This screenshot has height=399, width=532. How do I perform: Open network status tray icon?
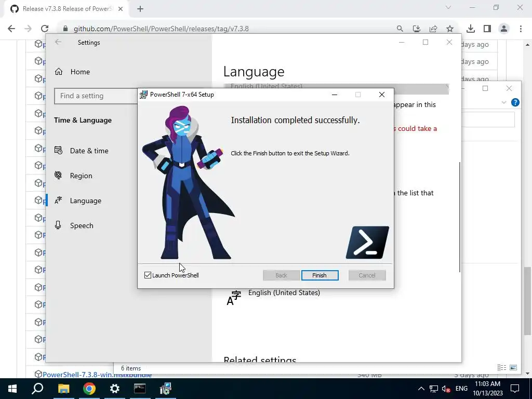tap(434, 389)
